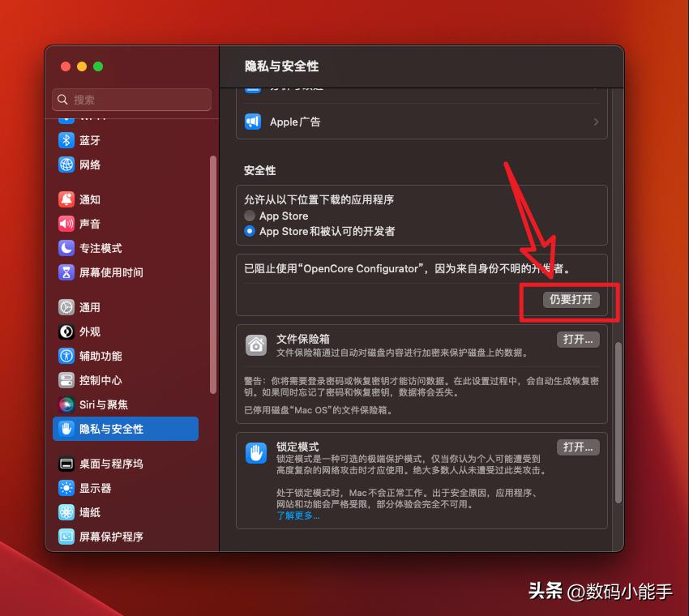The image size is (689, 616).
Task: Click inside the 搜索 field
Action: [131, 99]
